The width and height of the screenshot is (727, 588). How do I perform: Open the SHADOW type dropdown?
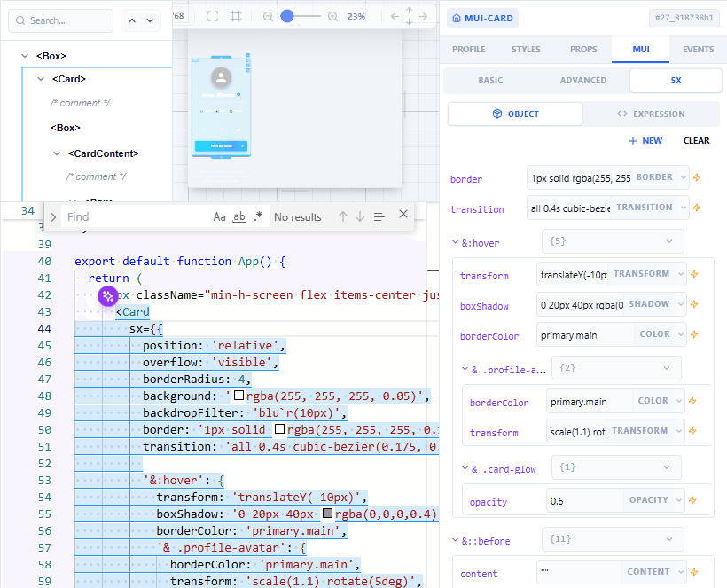coord(655,304)
